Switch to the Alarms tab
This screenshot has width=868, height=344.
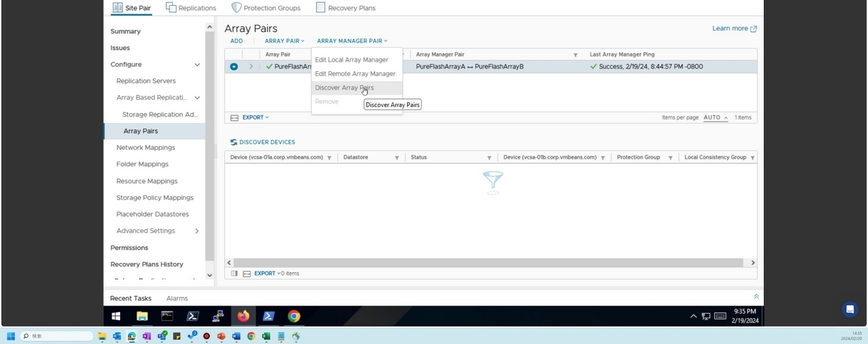point(177,298)
